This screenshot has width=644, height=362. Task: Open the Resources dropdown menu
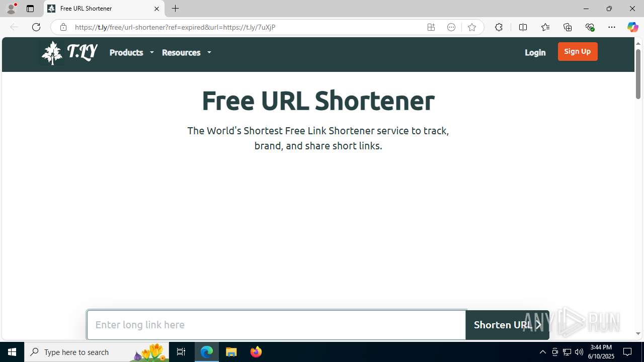click(x=186, y=52)
